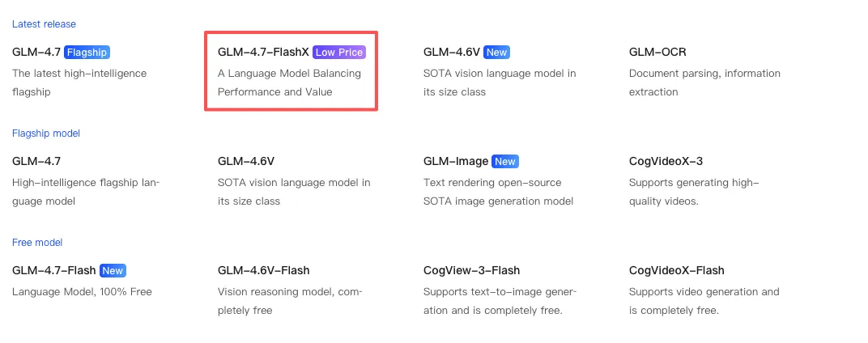Open the GLM-OCR document parsing model
The width and height of the screenshot is (868, 343).
pyautogui.click(x=657, y=53)
